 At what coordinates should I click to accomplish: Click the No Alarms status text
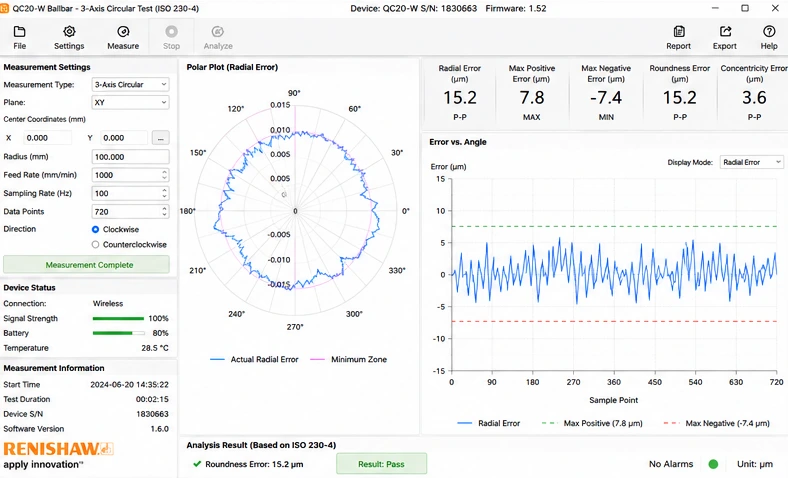(x=671, y=464)
